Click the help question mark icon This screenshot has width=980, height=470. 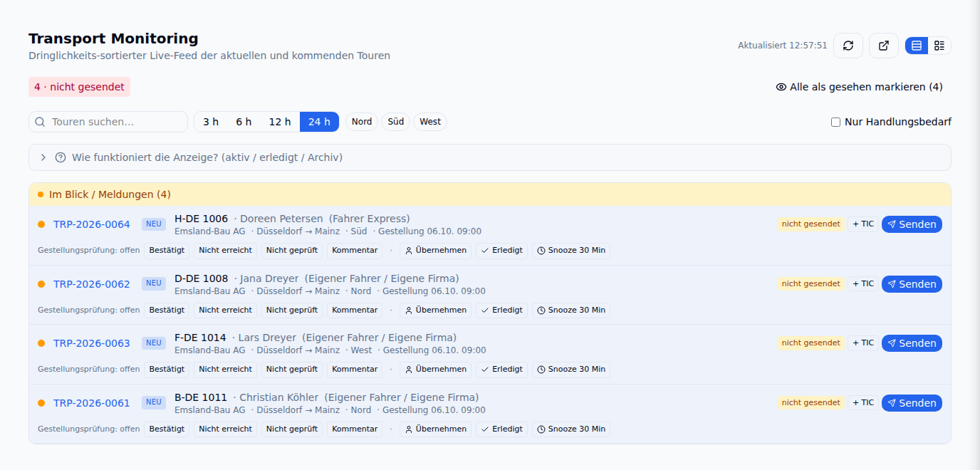[61, 157]
